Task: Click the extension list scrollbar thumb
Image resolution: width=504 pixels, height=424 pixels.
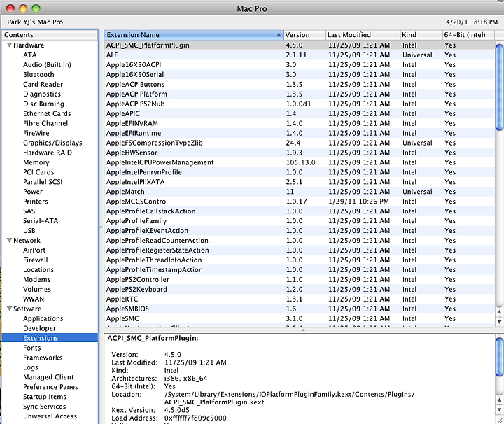Action: (499, 87)
